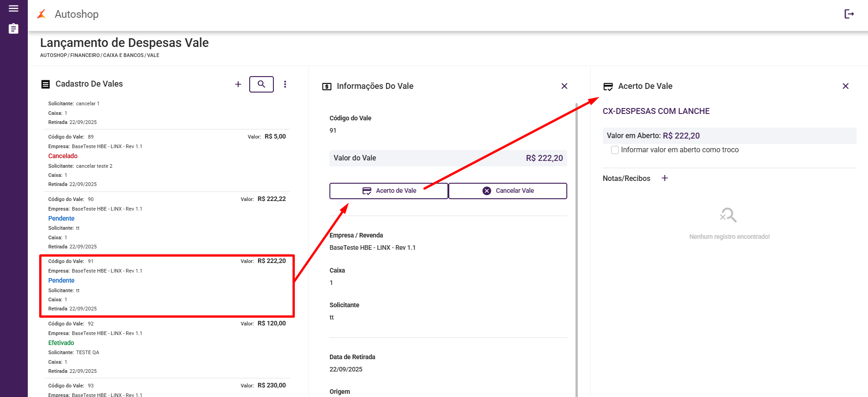Select the Efetivado vale code 92

coord(167,347)
